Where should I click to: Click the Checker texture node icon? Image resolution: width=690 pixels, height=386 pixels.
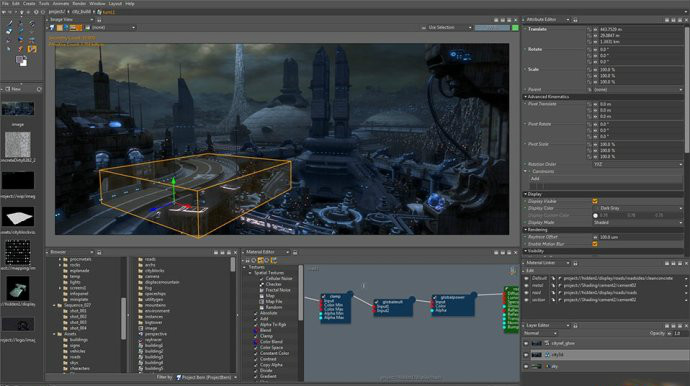tap(262, 284)
